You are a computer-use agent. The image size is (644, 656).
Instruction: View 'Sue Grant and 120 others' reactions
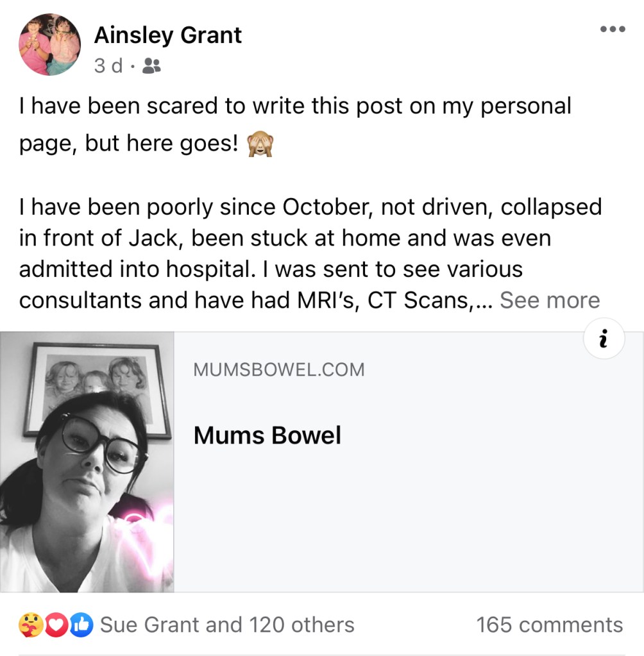click(227, 624)
